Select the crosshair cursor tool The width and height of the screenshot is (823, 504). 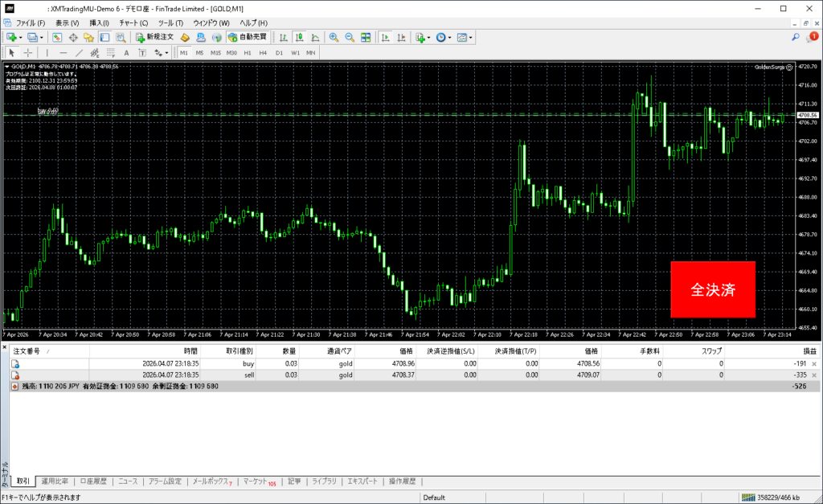28,52
